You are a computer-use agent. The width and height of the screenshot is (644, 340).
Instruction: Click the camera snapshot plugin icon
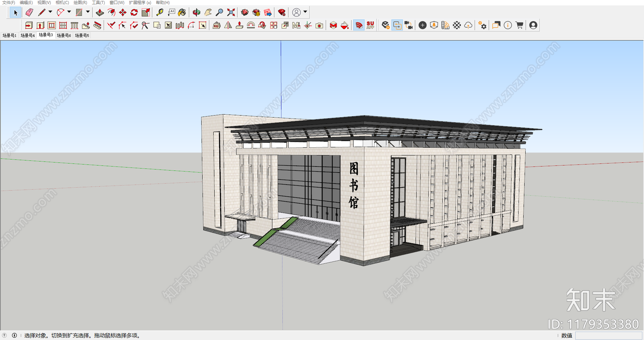[x=319, y=25]
